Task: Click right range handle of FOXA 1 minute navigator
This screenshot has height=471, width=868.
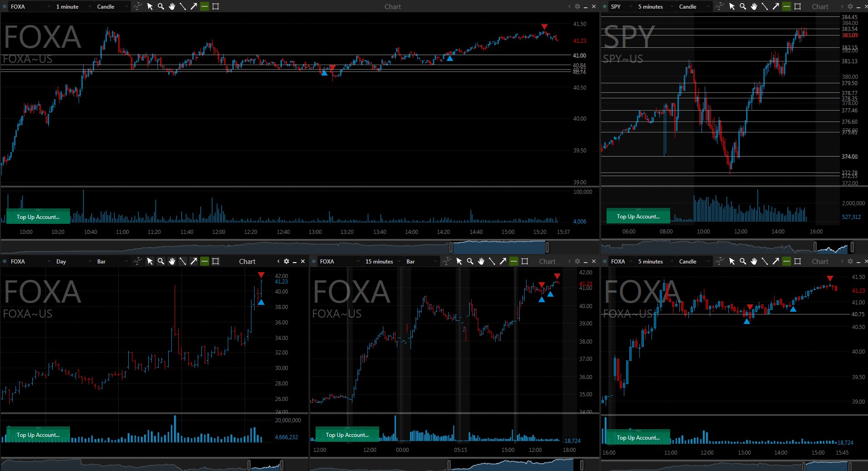Action: pyautogui.click(x=547, y=247)
